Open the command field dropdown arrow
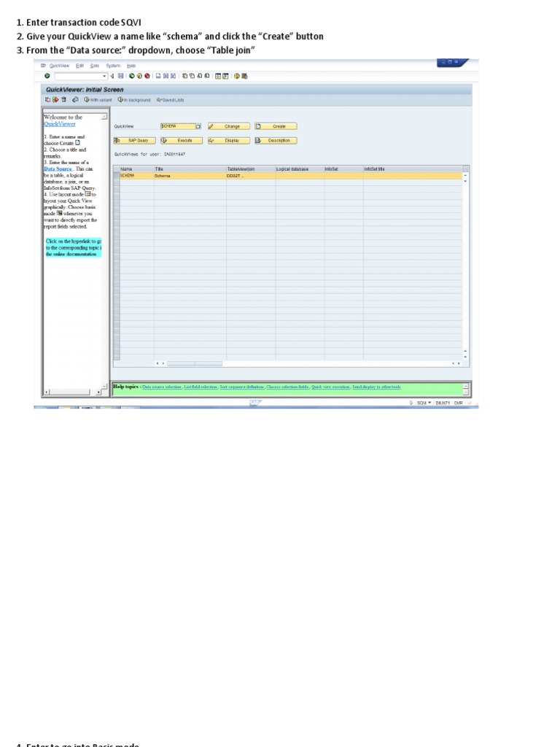 [104, 76]
